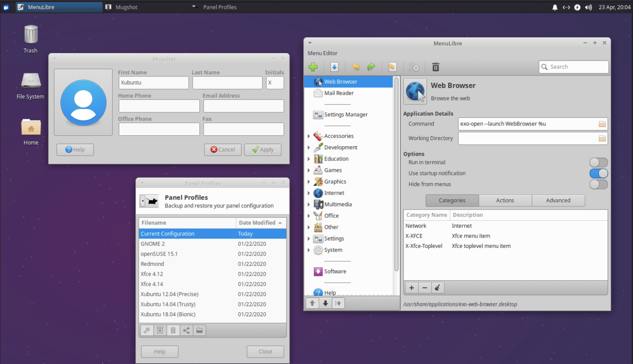Remove a category with the minus button
The image size is (633, 364).
pyautogui.click(x=425, y=288)
